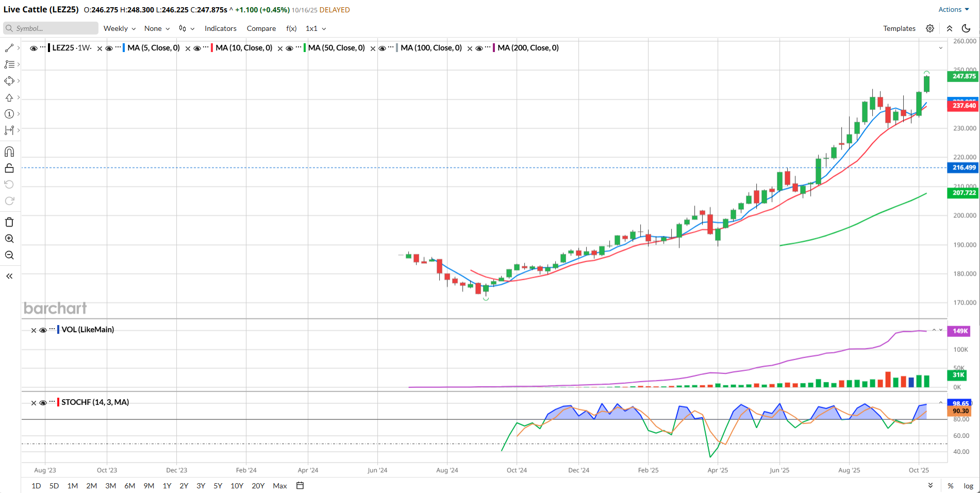Image resolution: width=980 pixels, height=493 pixels.
Task: Collapse the left drawing toolbar
Action: coord(9,276)
